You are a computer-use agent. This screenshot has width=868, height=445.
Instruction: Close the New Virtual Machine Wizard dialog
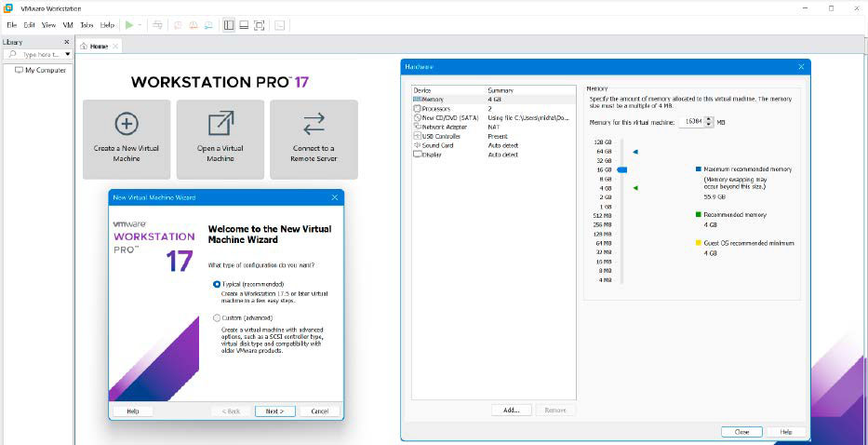click(x=334, y=197)
